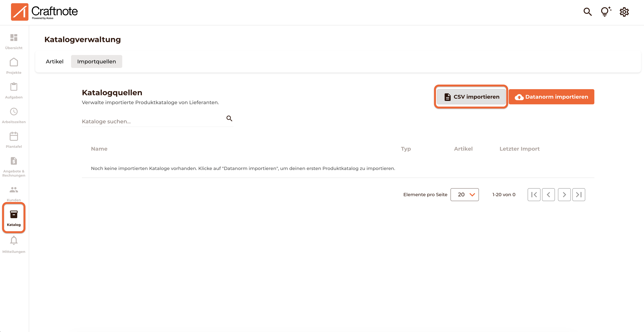This screenshot has height=332, width=644.
Task: Open the Übersicht dashboard icon
Action: (x=14, y=38)
